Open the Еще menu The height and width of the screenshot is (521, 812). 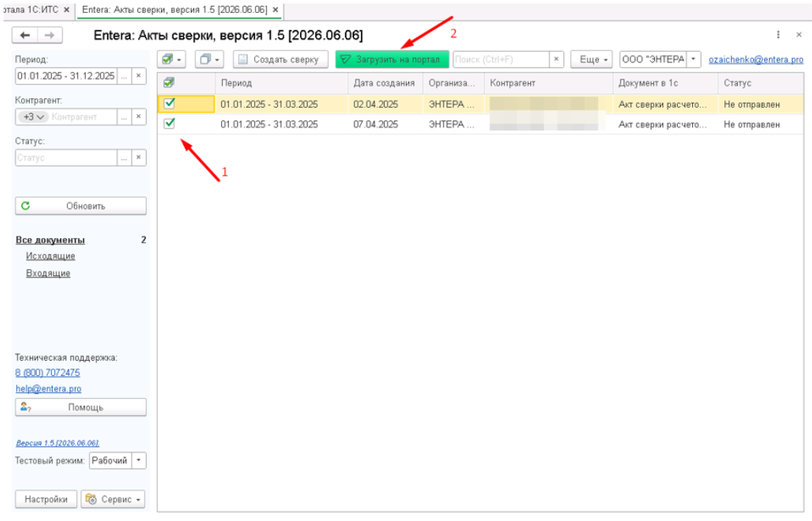591,59
